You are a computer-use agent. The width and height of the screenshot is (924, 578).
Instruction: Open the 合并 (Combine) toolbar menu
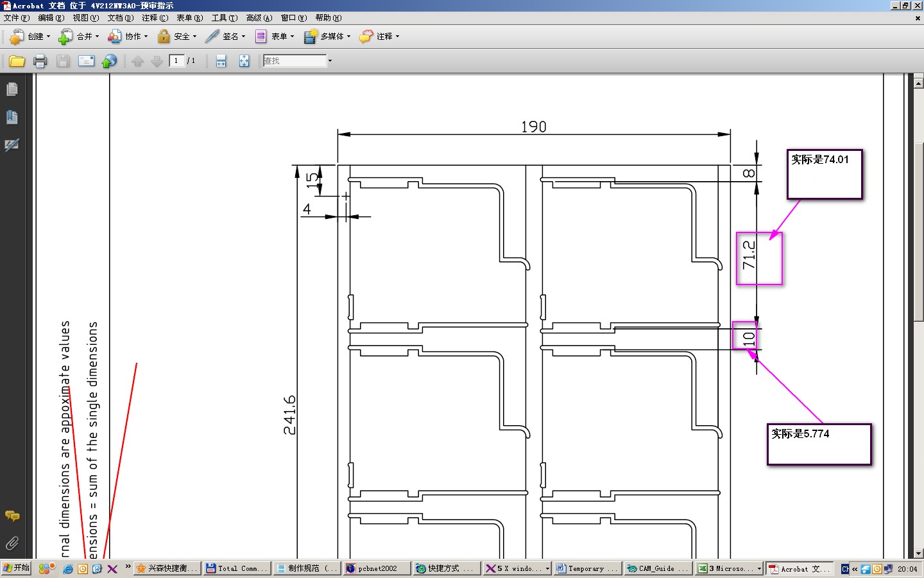(79, 37)
